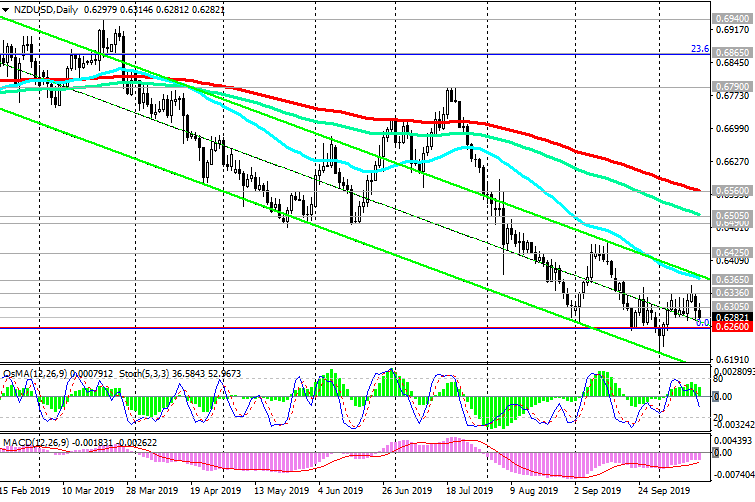755x502 pixels.
Task: Click the 0.61910 price scale value
Action: 732,360
